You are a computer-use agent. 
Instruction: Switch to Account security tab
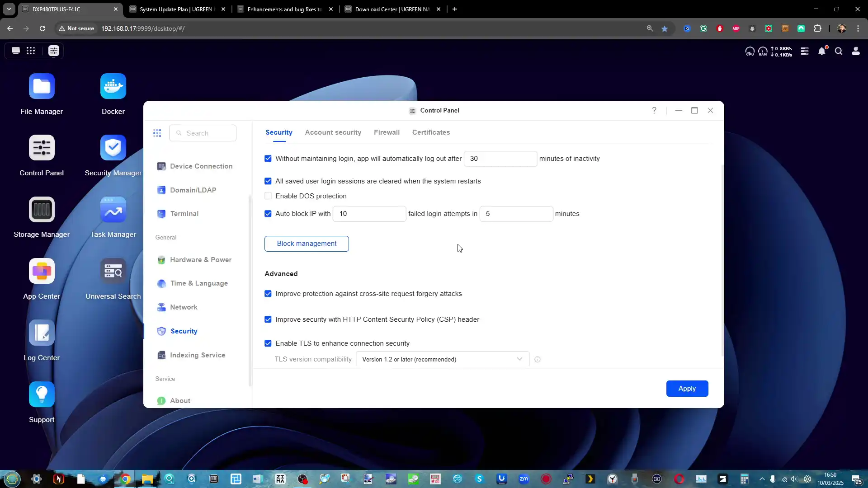(x=333, y=132)
